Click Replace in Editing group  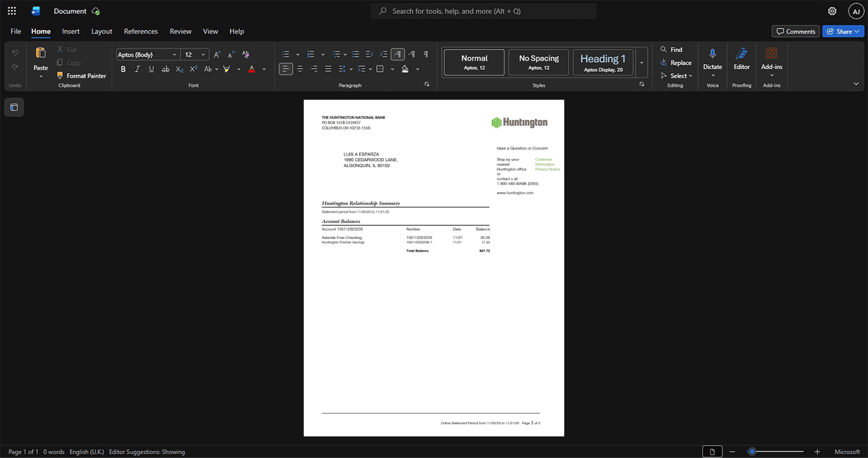click(676, 63)
